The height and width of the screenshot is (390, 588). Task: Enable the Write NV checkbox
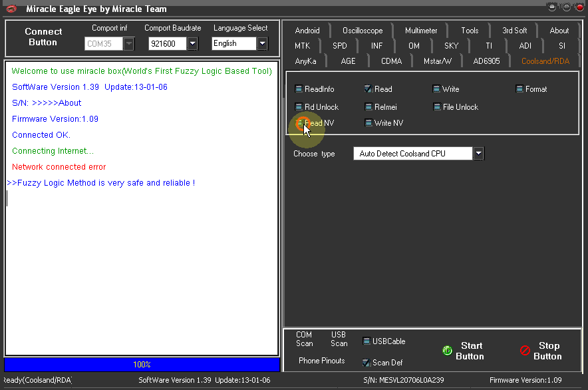pos(368,122)
